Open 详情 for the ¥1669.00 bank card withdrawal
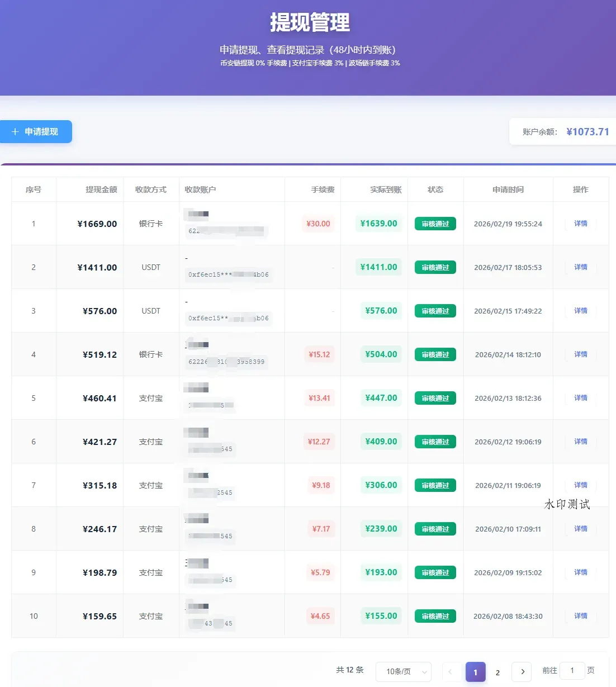 click(x=580, y=223)
